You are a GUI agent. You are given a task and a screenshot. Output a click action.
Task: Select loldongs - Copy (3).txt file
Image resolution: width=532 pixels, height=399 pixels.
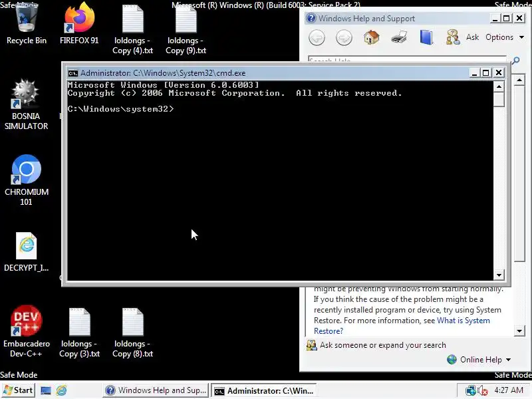point(79,332)
